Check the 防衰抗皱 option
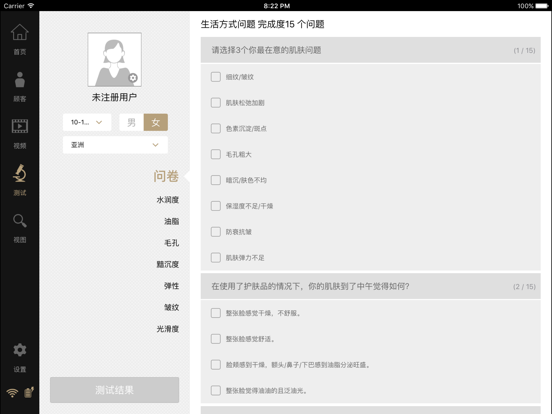The width and height of the screenshot is (552, 414). (x=216, y=232)
